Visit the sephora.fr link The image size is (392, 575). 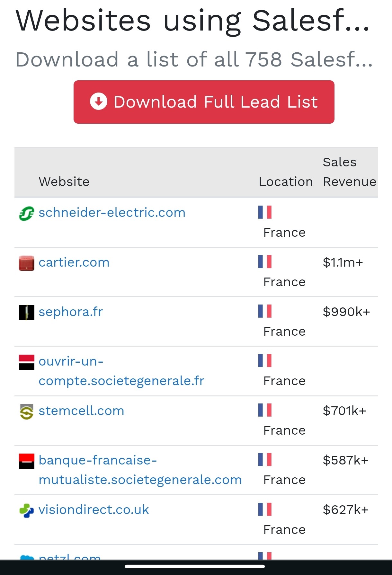click(x=71, y=312)
